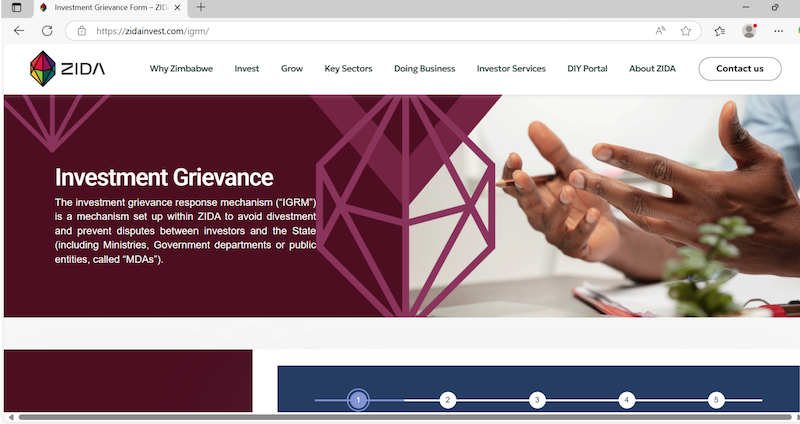Add page to favorites star icon
Screen dimensions: 800x424
686,31
